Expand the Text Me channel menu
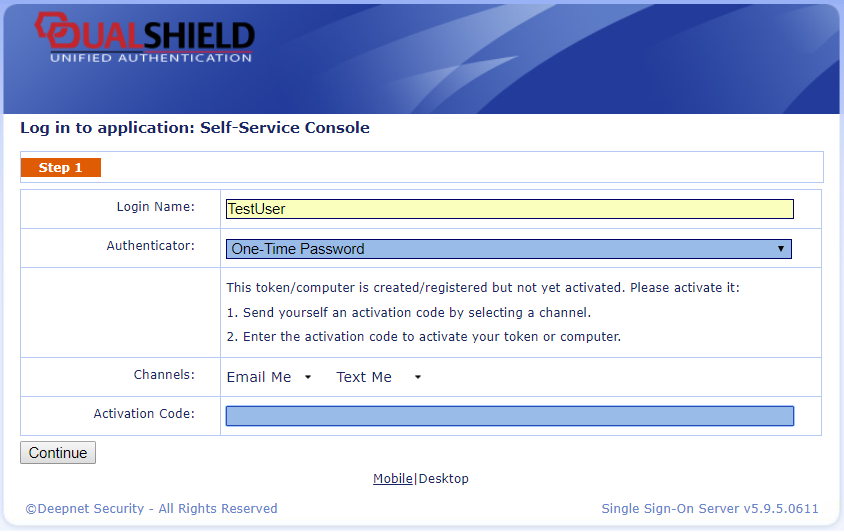Viewport: 844px width, 532px height. pyautogui.click(x=378, y=377)
